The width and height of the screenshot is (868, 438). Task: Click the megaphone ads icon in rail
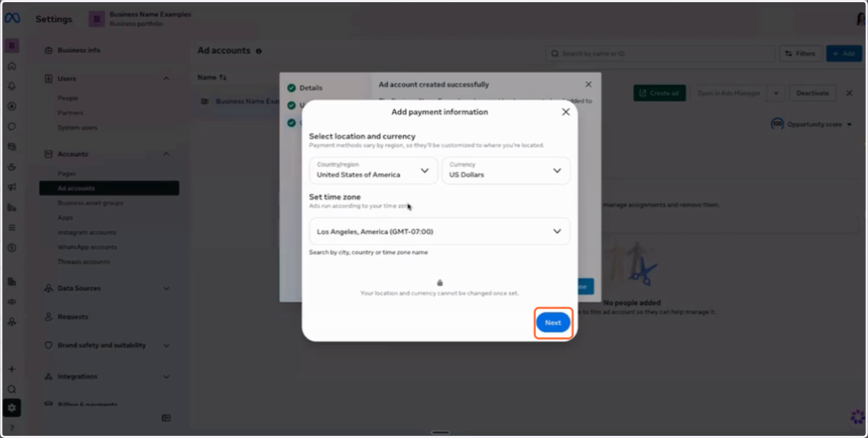12,187
